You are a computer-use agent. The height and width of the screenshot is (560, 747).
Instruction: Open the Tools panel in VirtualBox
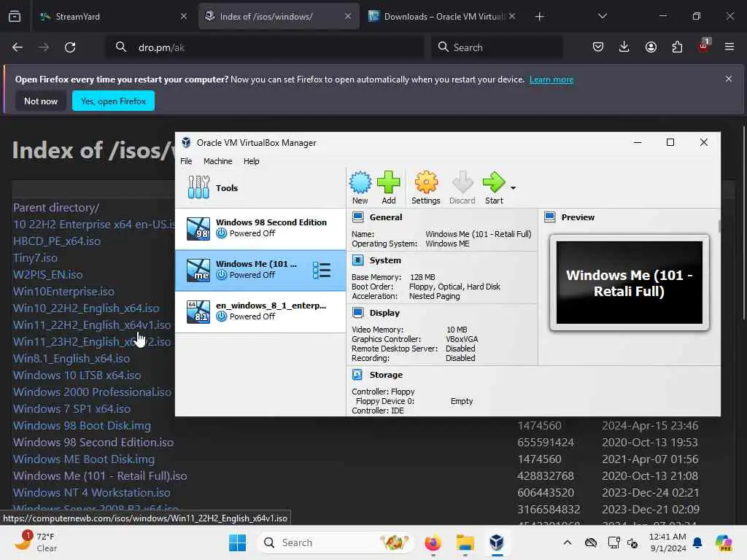pos(260,187)
